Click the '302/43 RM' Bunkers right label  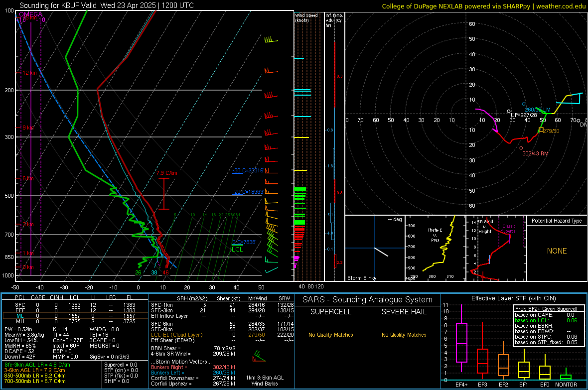coord(535,153)
